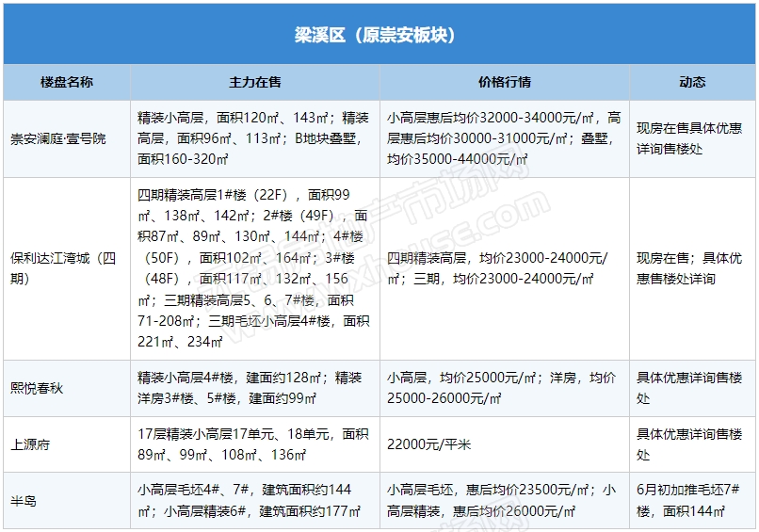Select the 具体优惠详询售楼处 cell in the 熙悦春秋 row
The height and width of the screenshot is (532, 759).
pos(692,388)
